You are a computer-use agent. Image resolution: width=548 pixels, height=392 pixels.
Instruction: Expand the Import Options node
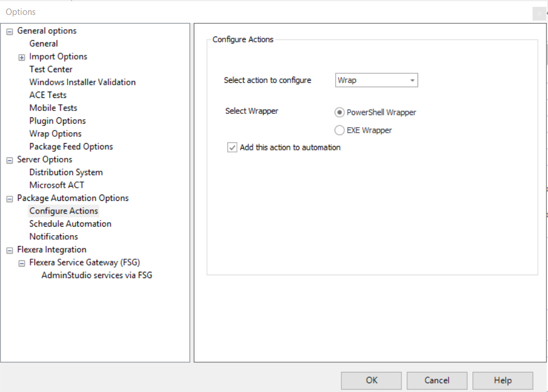pos(22,57)
